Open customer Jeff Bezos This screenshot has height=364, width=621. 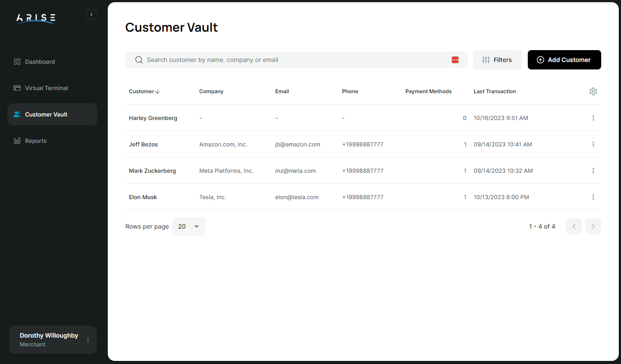[x=143, y=144]
